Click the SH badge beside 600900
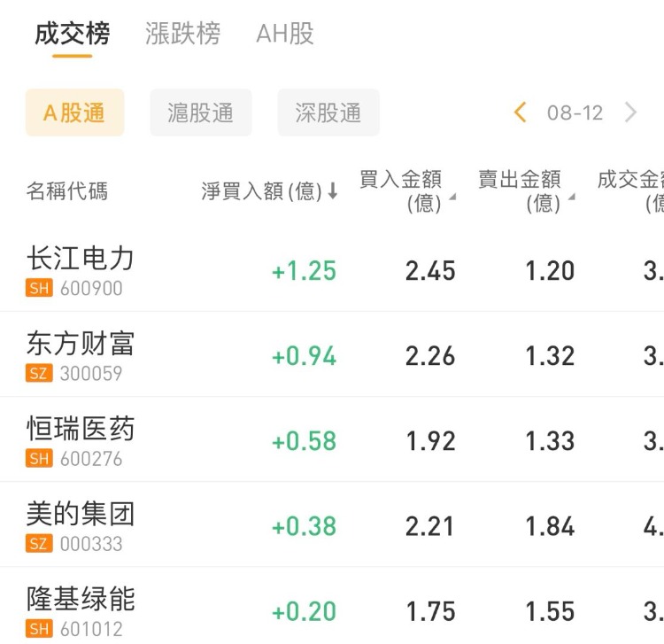664x644 pixels. (x=39, y=289)
